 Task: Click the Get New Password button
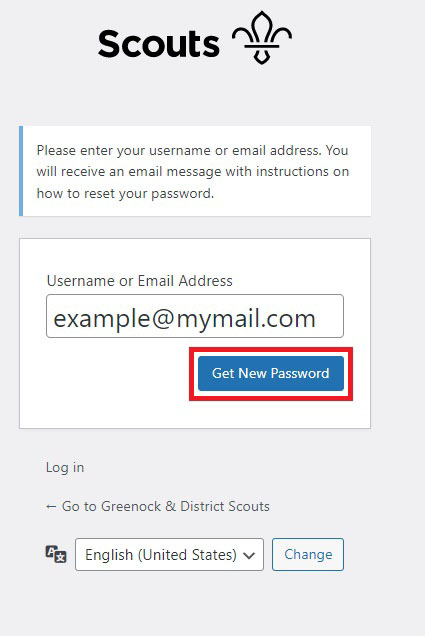pyautogui.click(x=271, y=373)
